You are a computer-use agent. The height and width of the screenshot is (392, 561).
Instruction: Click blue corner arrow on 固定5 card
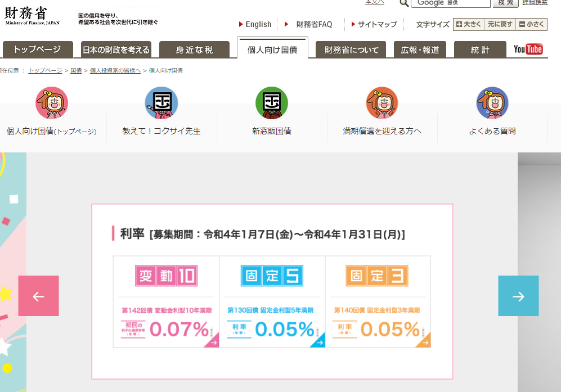319,341
